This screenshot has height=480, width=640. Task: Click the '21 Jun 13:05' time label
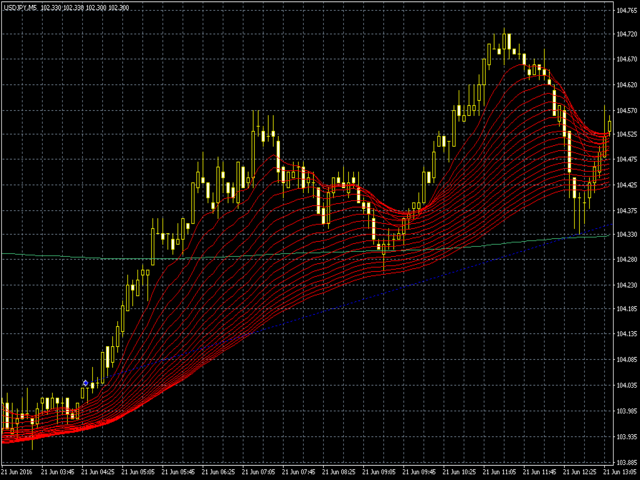click(620, 472)
